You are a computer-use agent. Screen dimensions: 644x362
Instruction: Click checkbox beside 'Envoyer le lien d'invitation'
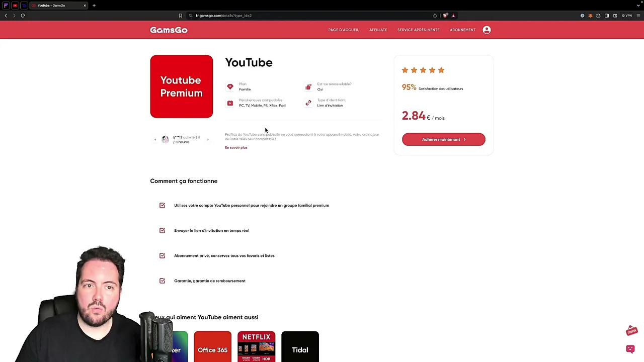[162, 230]
